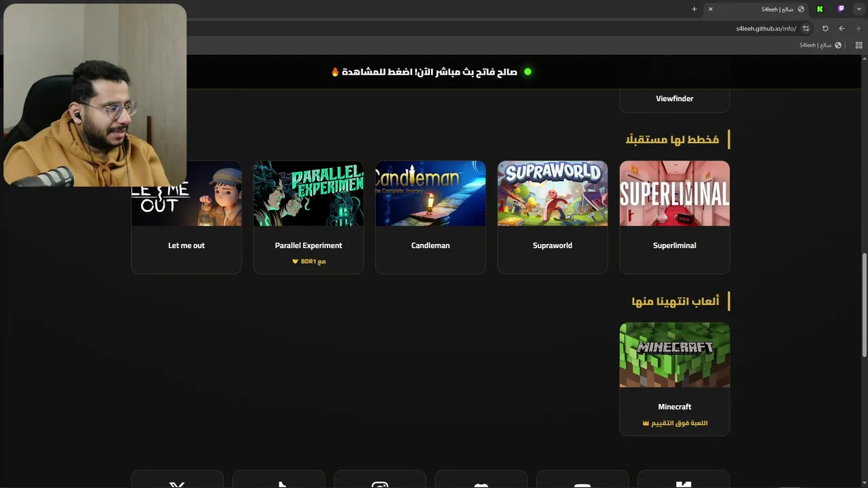Screen dimensions: 868x488
Task: Open the S4leeh bookmark in bookmarks bar
Action: [x=821, y=45]
